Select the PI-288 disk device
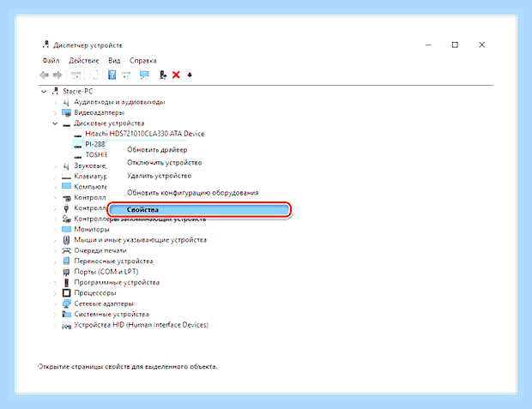The width and height of the screenshot is (532, 409). coord(95,144)
